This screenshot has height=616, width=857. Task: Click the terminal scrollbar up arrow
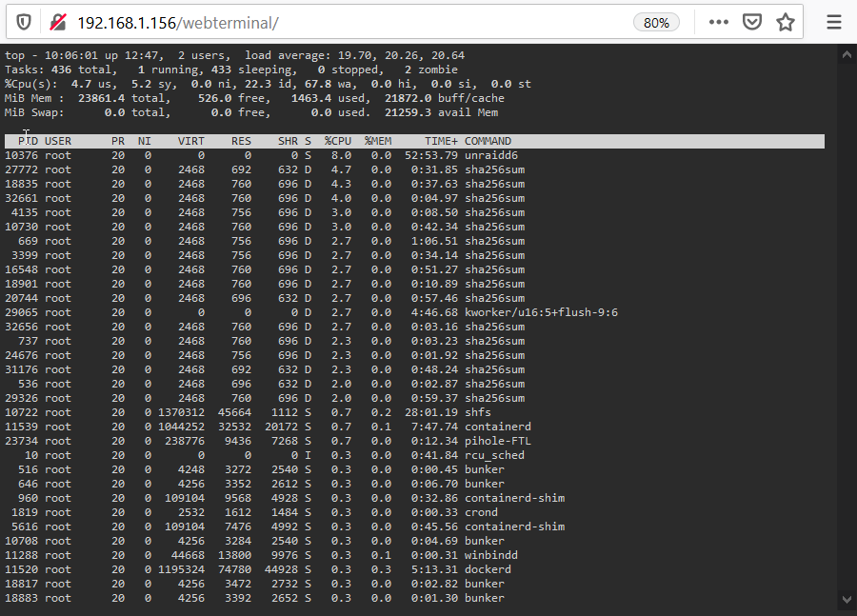(847, 54)
